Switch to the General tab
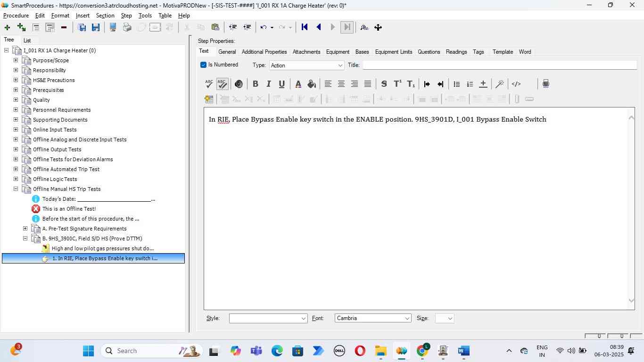 227,52
